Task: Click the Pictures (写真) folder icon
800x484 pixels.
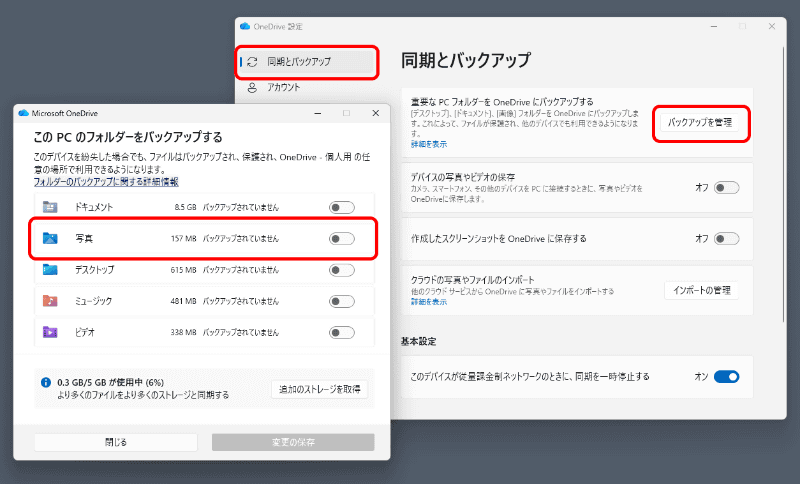Action: click(x=50, y=238)
